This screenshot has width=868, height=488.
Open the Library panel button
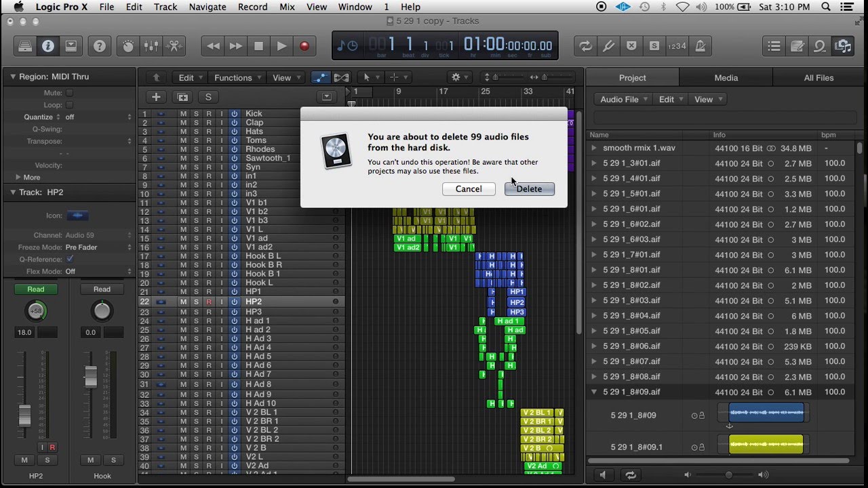pos(25,46)
